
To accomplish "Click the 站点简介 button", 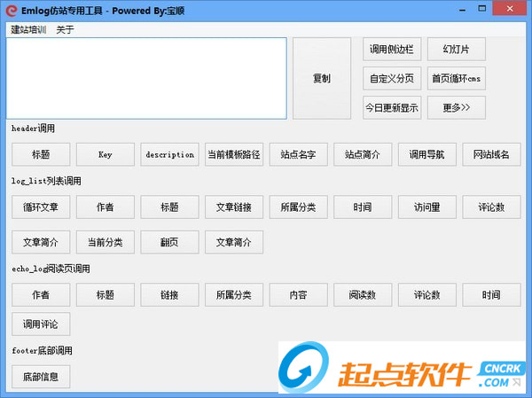I will [x=363, y=154].
